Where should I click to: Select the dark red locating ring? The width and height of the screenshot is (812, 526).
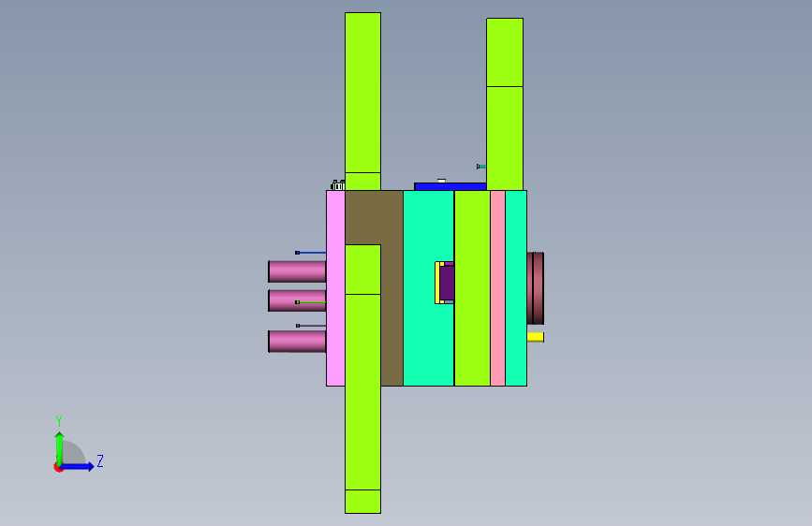536,288
